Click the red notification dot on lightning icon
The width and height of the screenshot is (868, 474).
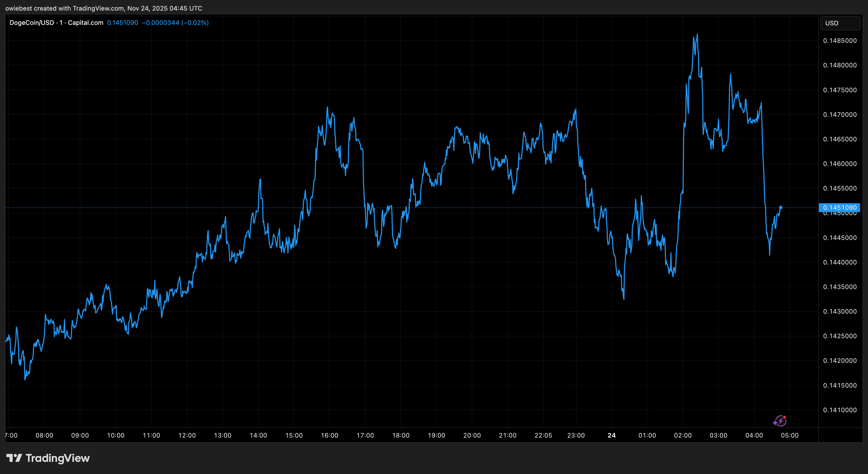[785, 418]
